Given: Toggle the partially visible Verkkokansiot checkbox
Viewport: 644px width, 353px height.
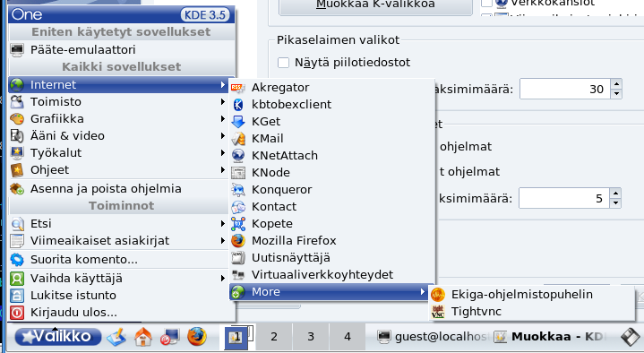Looking at the screenshot, I should pyautogui.click(x=486, y=3).
